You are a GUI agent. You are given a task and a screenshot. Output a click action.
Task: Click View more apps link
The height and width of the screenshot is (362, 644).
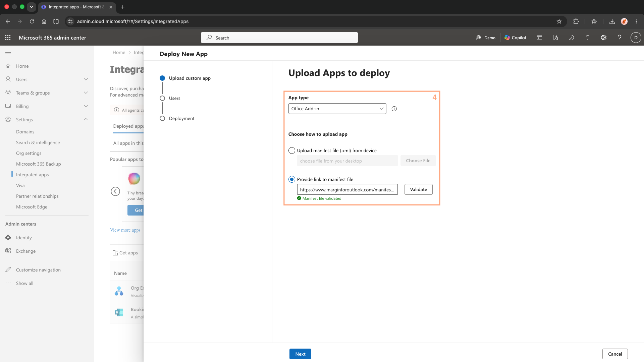pos(125,230)
